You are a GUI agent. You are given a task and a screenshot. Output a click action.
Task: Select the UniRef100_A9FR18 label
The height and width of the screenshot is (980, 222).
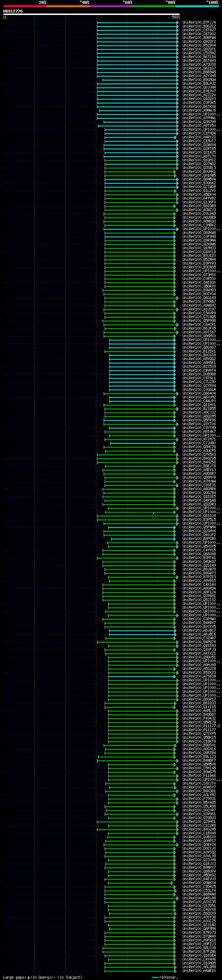tap(199, 940)
